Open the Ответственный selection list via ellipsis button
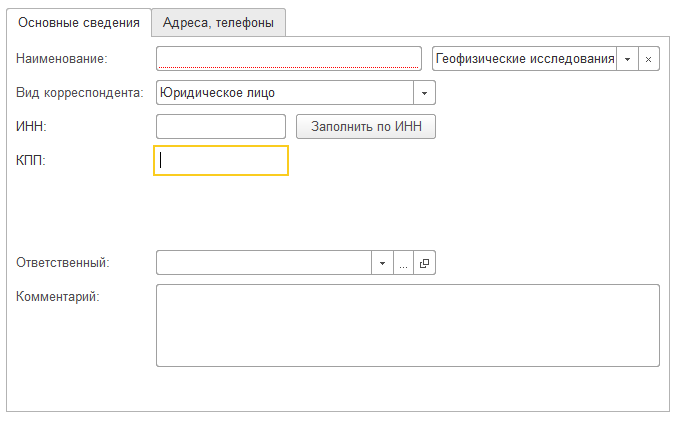 (x=403, y=262)
